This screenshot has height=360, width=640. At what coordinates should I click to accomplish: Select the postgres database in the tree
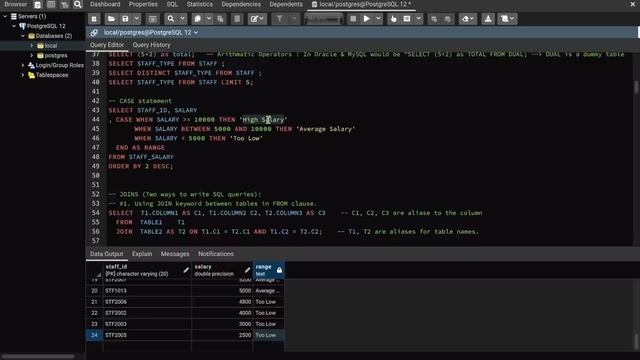click(56, 56)
